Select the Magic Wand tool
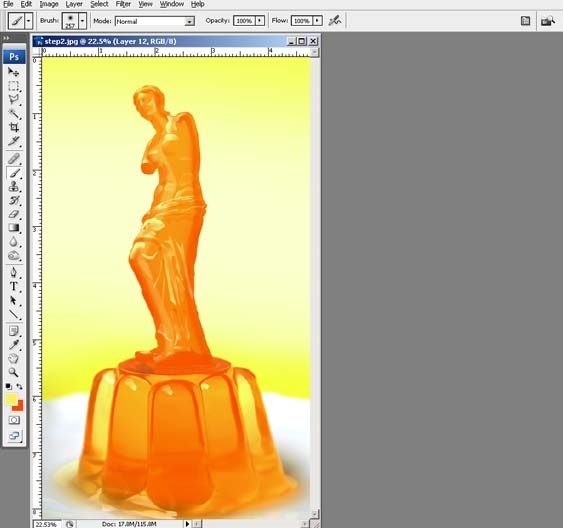Viewport: 563px width, 528px height. (14, 113)
